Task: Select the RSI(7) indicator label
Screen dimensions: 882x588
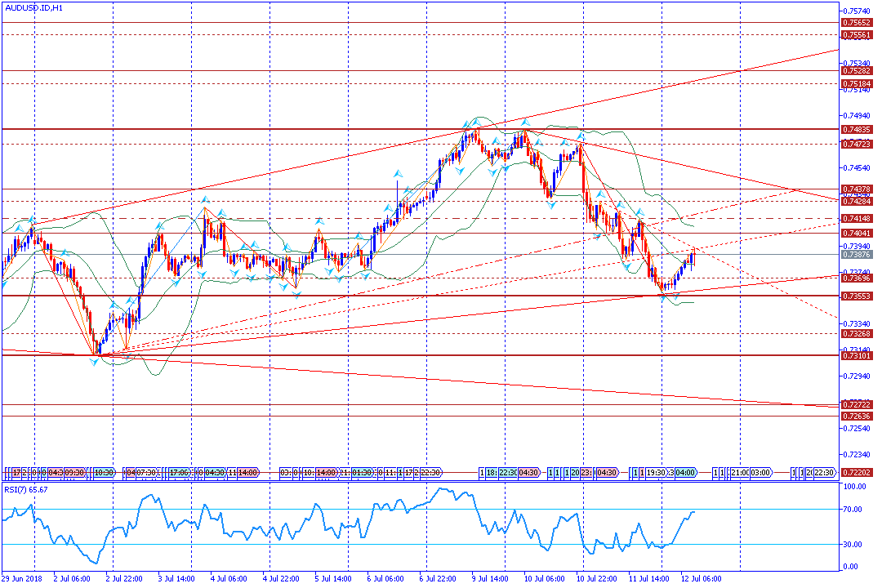Action: pos(26,489)
